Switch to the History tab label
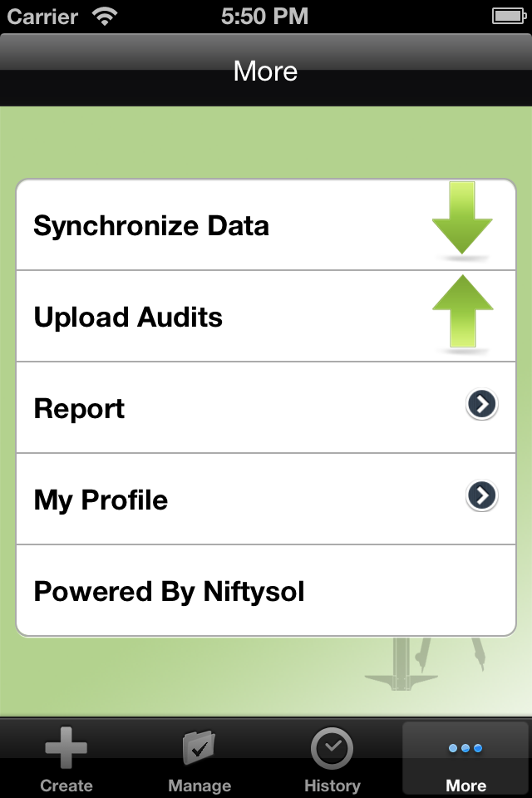The width and height of the screenshot is (532, 798). 332,786
